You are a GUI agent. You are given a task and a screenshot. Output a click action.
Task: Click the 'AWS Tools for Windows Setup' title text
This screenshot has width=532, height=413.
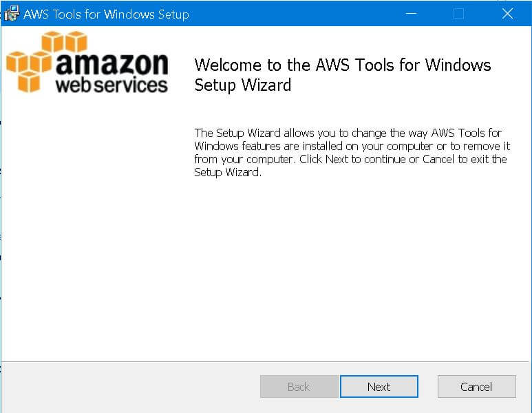coord(106,14)
